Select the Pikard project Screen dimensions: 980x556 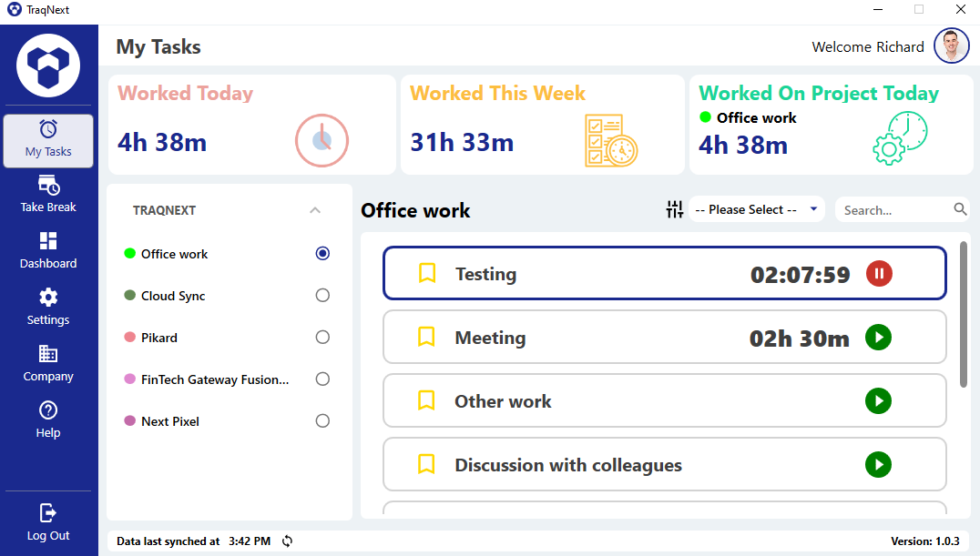(322, 337)
